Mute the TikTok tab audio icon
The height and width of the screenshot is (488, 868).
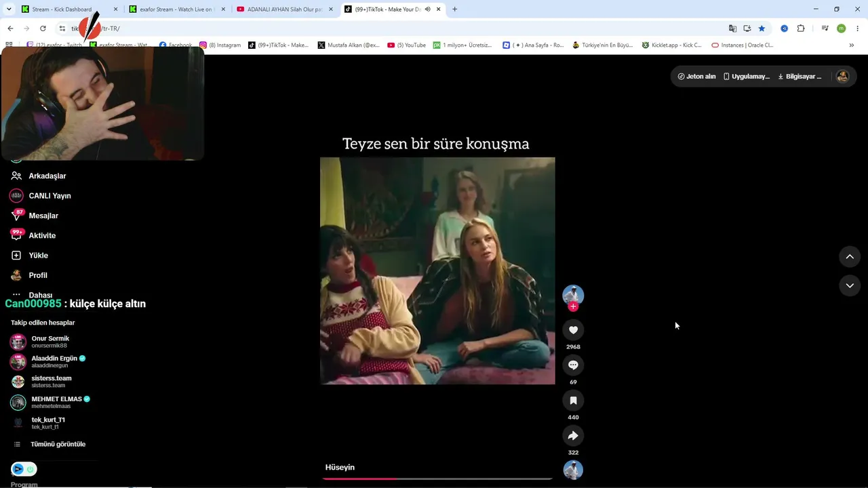tap(428, 9)
